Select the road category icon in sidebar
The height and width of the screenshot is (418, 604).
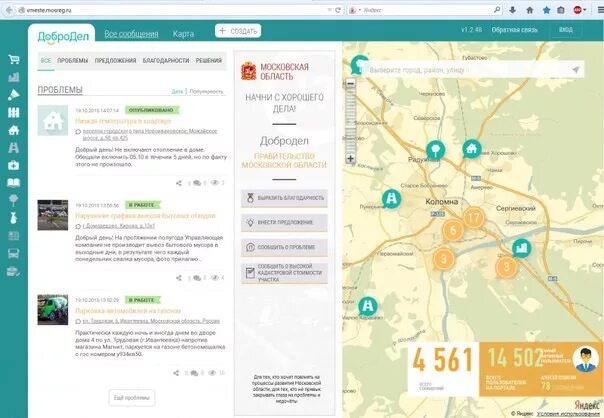14,148
